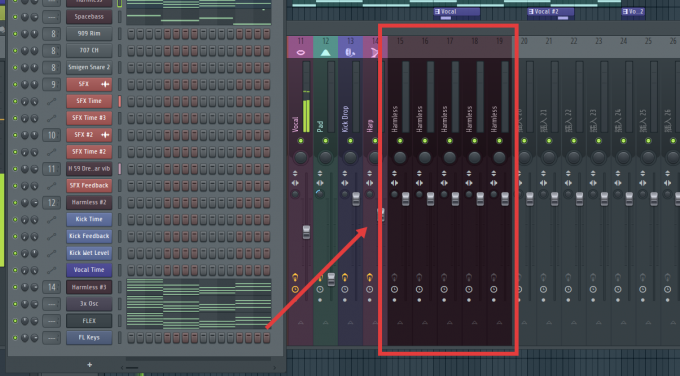This screenshot has height=376, width=680.
Task: Toggle mute LED on Vocal mixer track
Action: click(301, 141)
